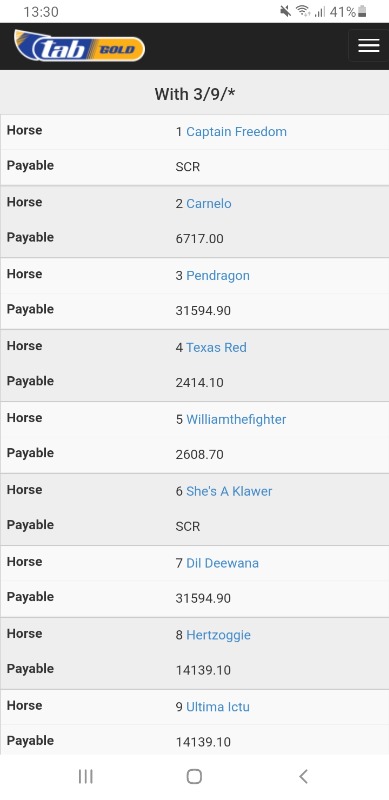Open the Carnelo horse link
This screenshot has width=389, height=800.
(209, 204)
